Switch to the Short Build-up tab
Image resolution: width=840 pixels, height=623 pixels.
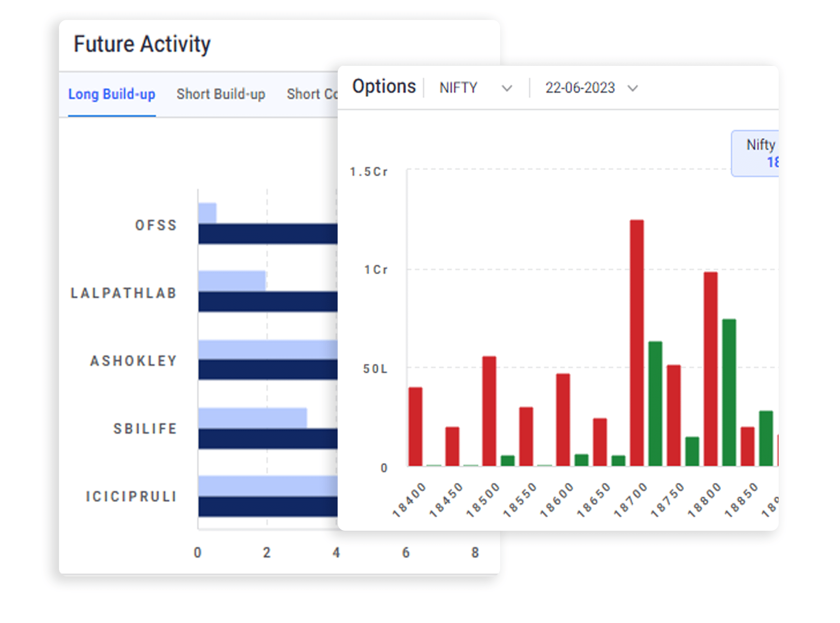[x=221, y=94]
